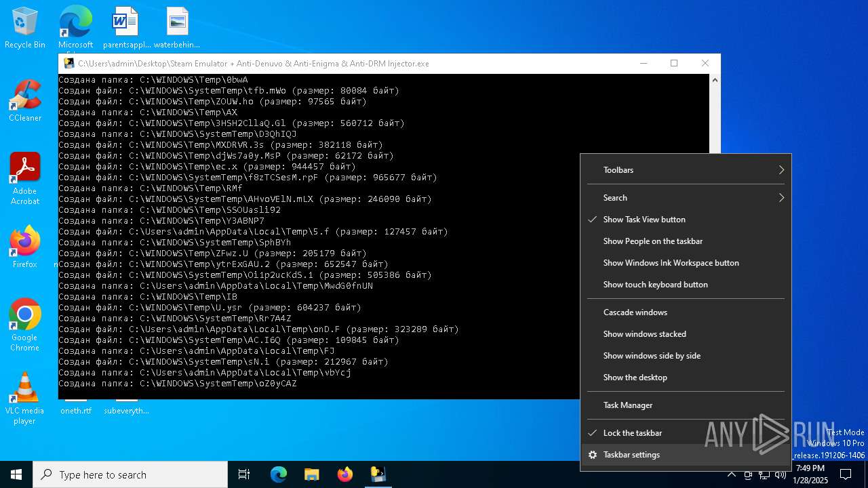Launch Edge from the taskbar
Image resolution: width=868 pixels, height=488 pixels.
(x=279, y=474)
